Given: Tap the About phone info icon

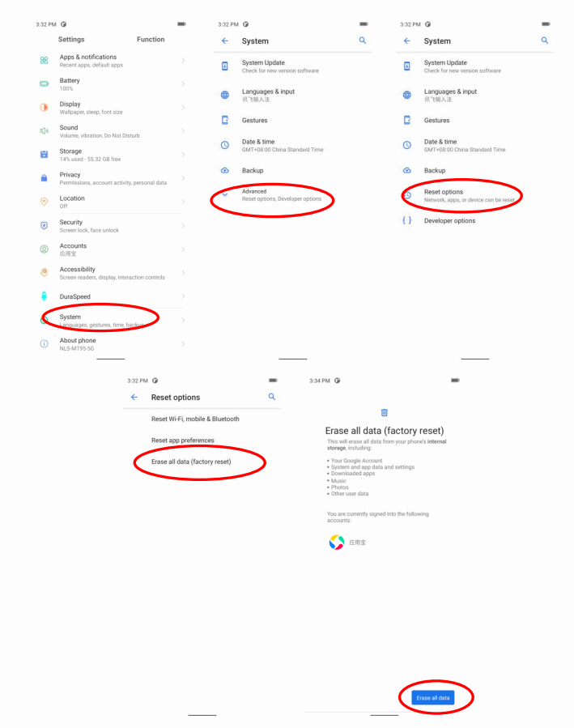Looking at the screenshot, I should [44, 344].
